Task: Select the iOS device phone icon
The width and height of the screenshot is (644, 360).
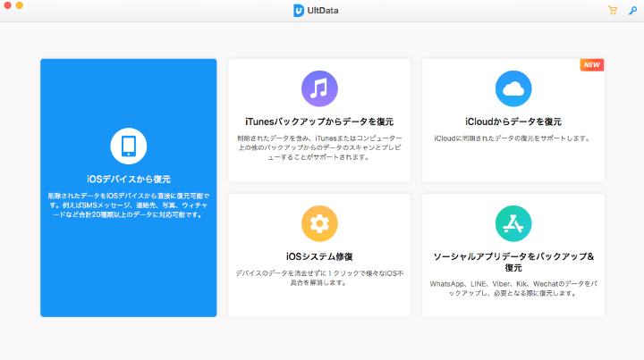Action: pyautogui.click(x=129, y=146)
